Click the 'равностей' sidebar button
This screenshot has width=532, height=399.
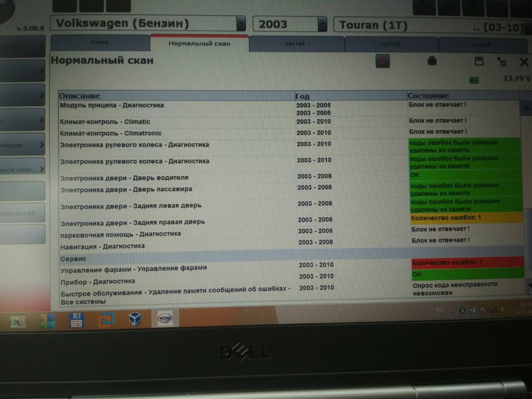tap(22, 213)
